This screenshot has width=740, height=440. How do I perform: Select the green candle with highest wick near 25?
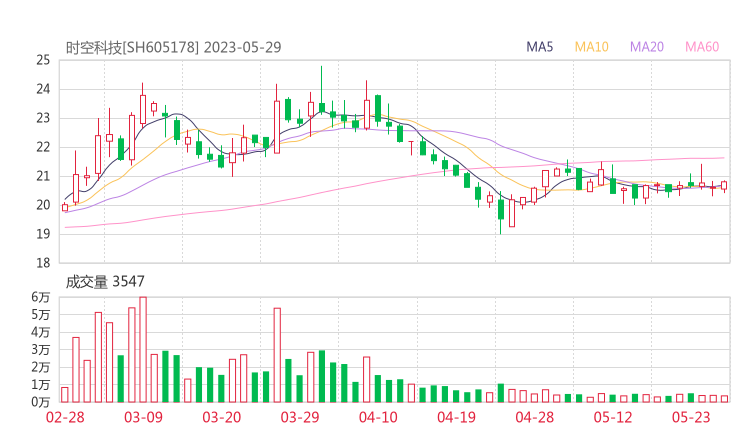pos(321,91)
